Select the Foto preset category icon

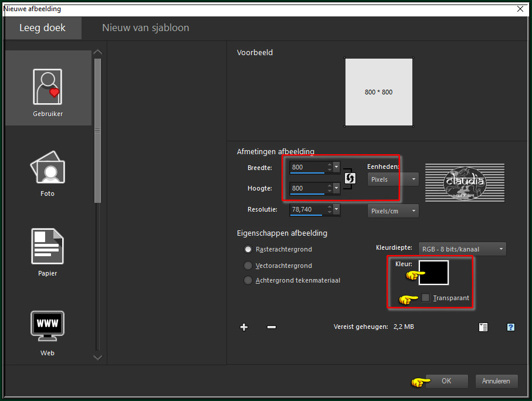coord(48,167)
